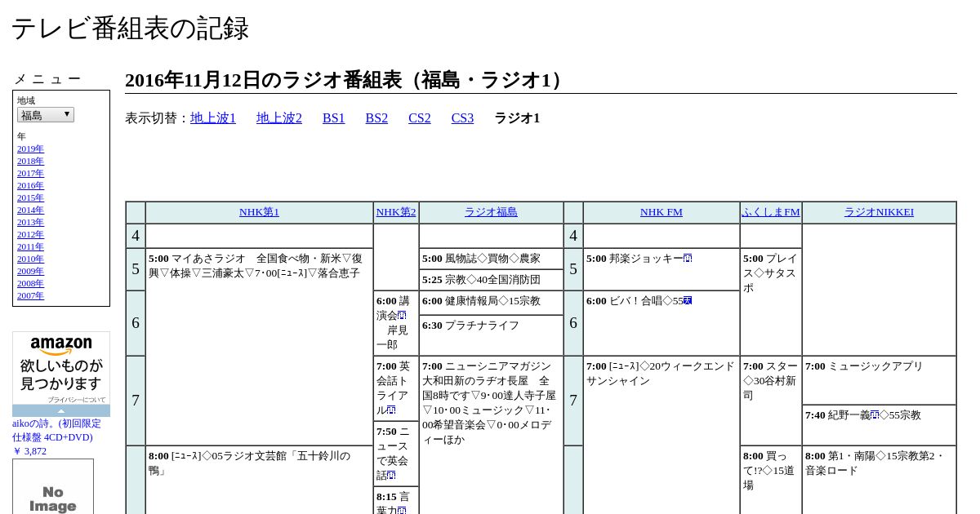This screenshot has width=980, height=514.
Task: Switch to the BS1 listing
Action: (x=334, y=118)
